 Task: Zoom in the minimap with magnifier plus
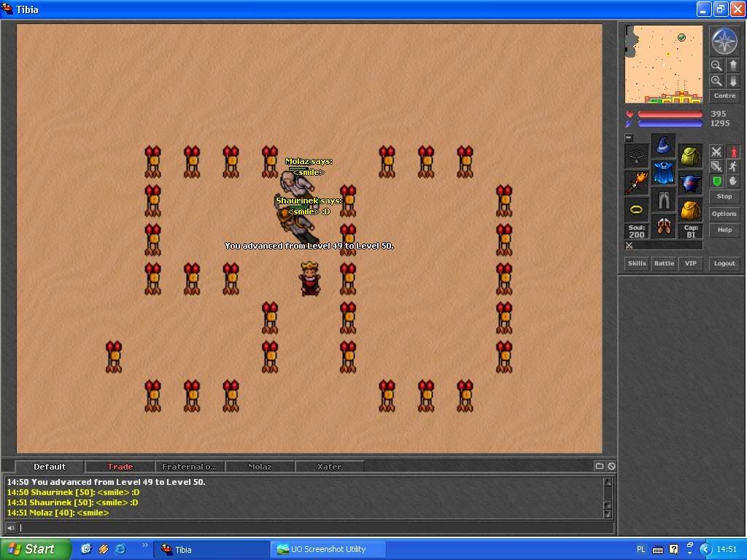(716, 81)
